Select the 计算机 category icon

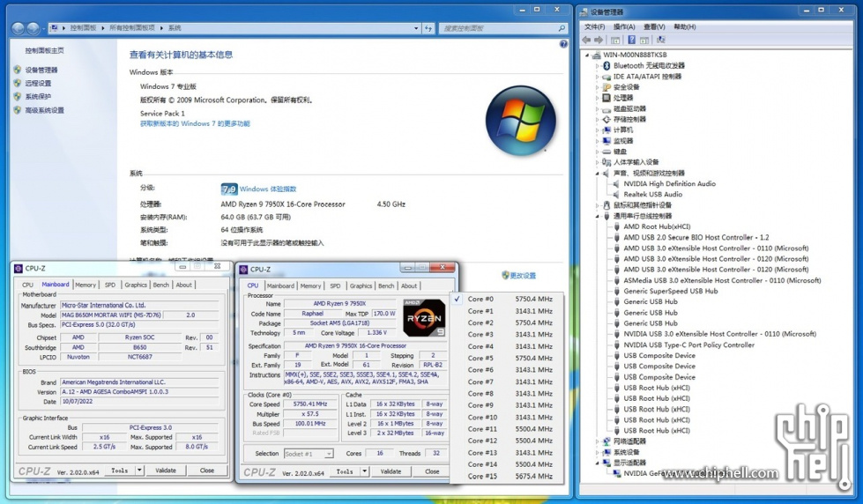(x=606, y=130)
